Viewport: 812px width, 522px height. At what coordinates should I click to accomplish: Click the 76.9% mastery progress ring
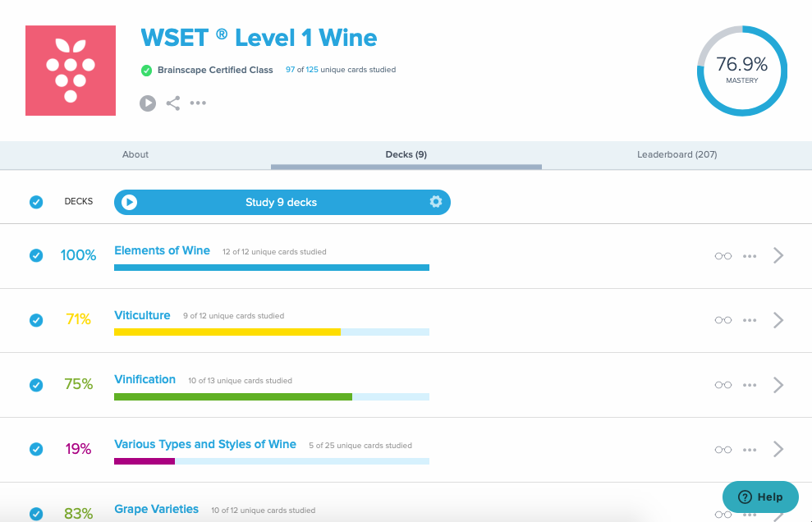pos(741,71)
